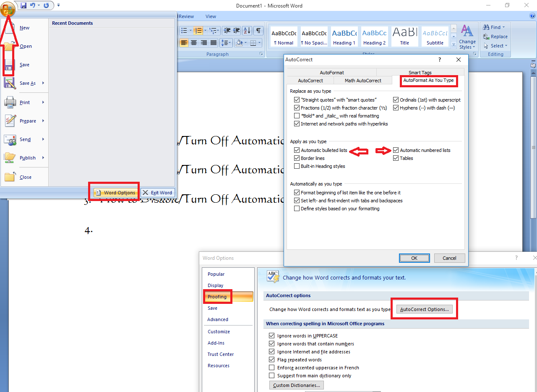Enable Suggest from main dictionary only
The height and width of the screenshot is (392, 537).
(272, 376)
